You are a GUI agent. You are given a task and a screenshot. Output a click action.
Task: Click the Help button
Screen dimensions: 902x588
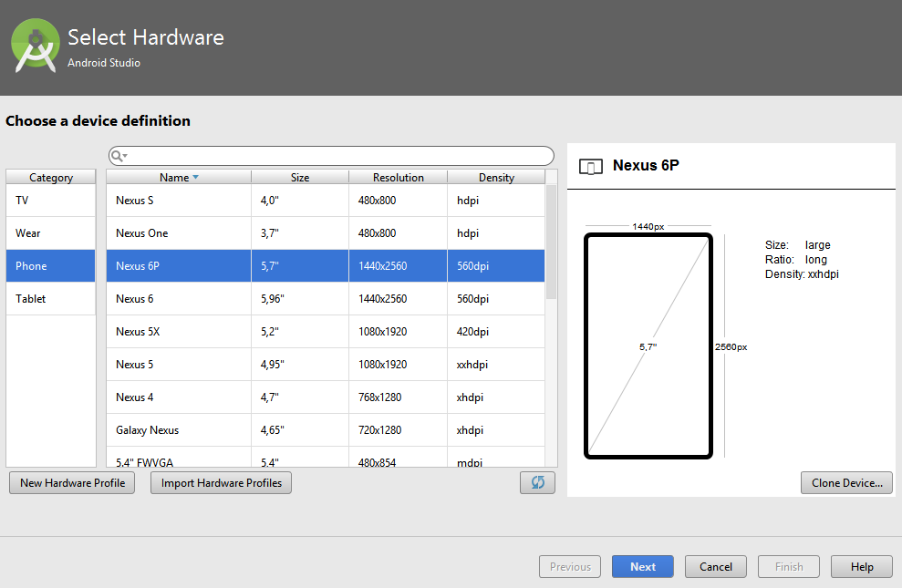(x=862, y=567)
